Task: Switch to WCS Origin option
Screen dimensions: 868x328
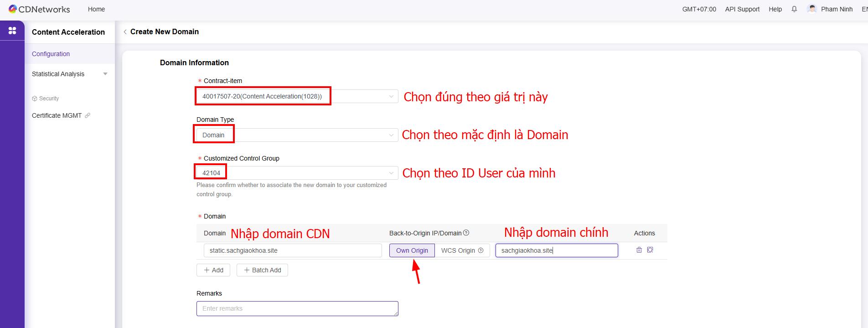Action: pyautogui.click(x=458, y=250)
